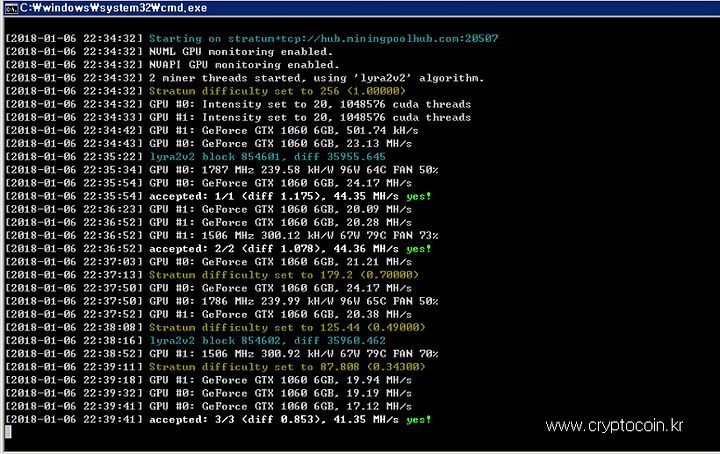
Task: Click the green 'yes!' after 44.36 MH/s
Action: tap(419, 249)
